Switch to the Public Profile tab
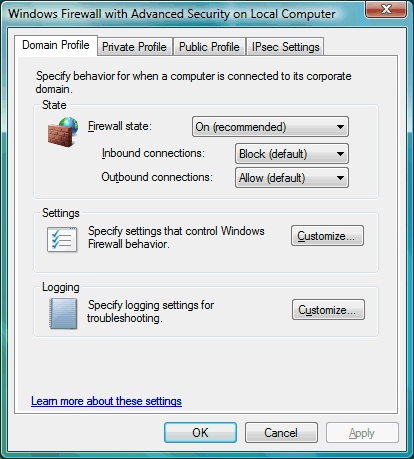Screen dimensions: 414x459 tap(209, 47)
